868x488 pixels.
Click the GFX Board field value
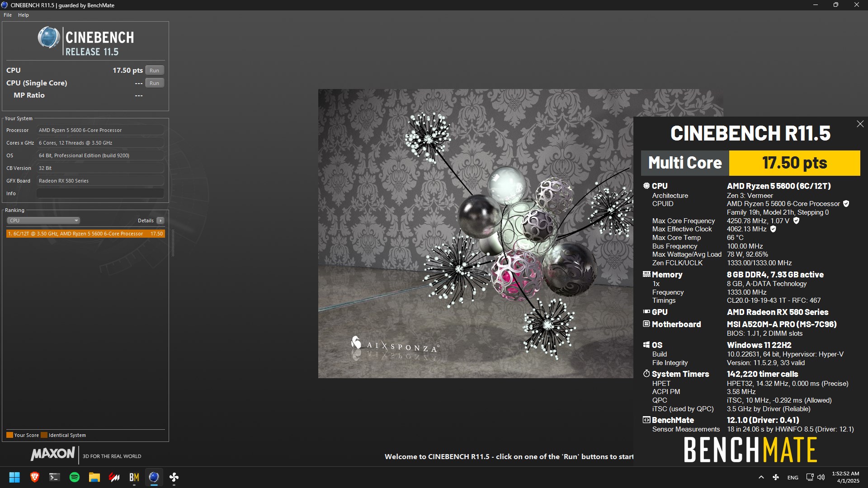tap(100, 181)
